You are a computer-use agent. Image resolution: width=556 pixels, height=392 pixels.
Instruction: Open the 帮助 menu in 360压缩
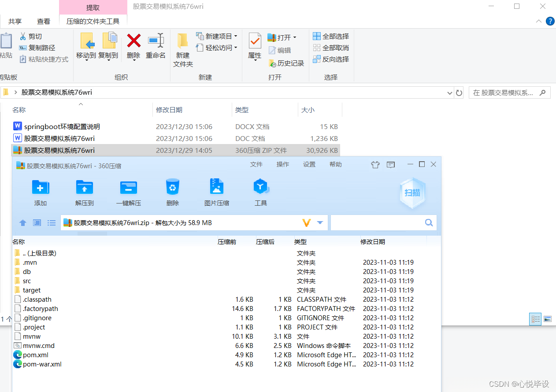pos(336,164)
